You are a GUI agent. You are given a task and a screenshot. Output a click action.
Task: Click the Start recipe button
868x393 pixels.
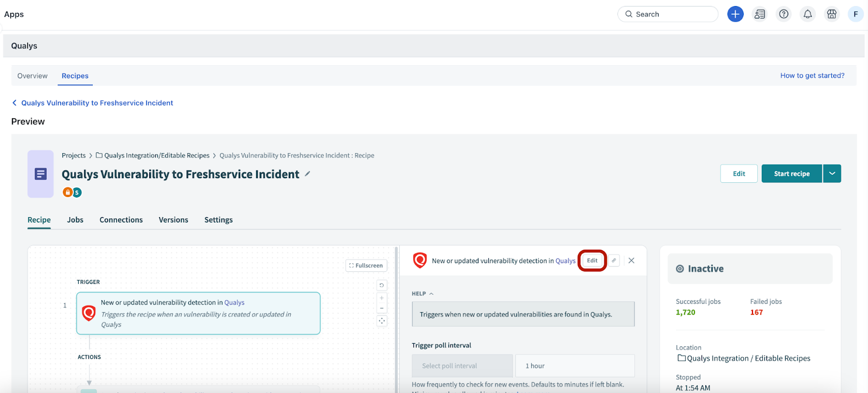tap(792, 174)
